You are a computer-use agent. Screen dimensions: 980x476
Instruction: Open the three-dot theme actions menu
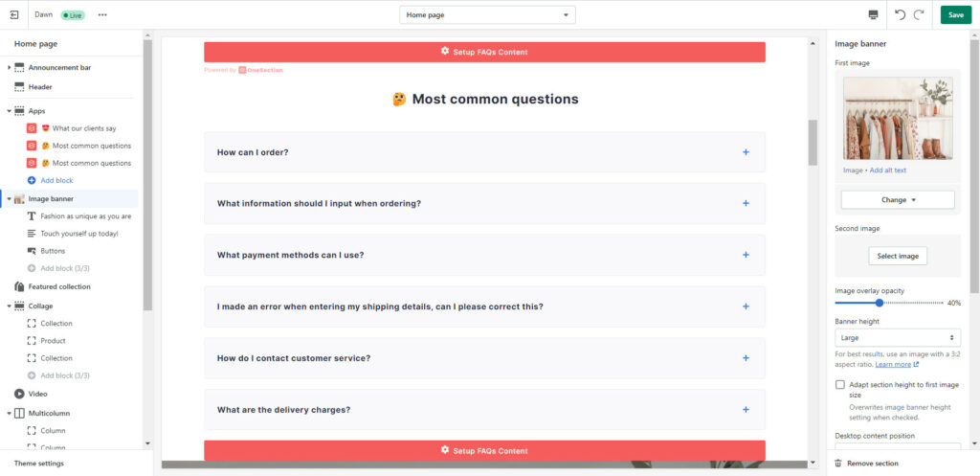[102, 15]
